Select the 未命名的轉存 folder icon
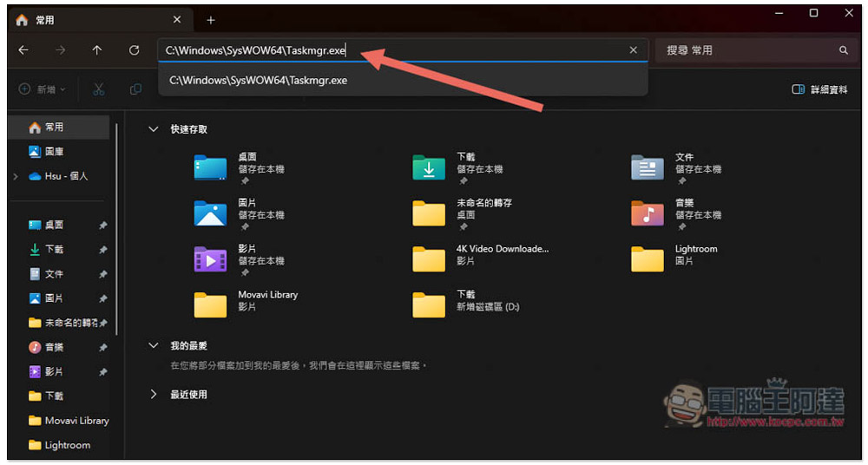 pos(429,213)
